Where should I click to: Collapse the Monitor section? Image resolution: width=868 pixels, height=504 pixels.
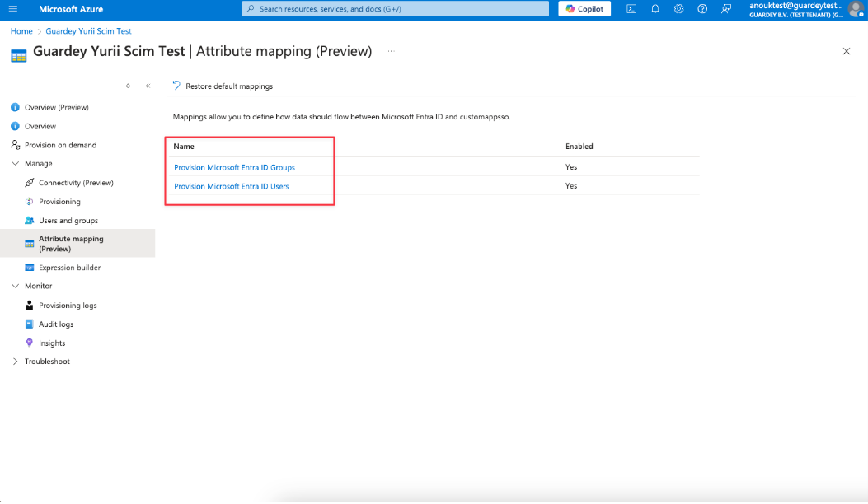point(15,286)
